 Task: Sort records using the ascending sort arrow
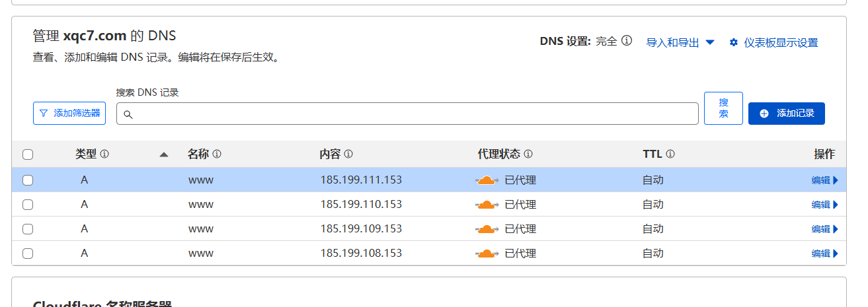[x=164, y=154]
